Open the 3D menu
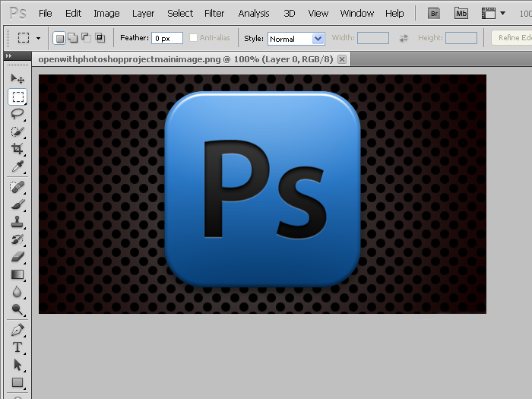 [289, 14]
